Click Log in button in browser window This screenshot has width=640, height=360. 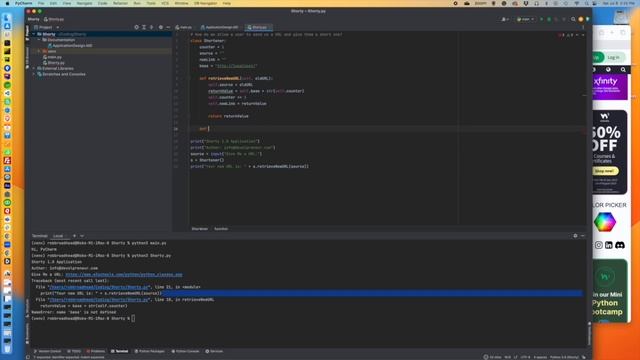pyautogui.click(x=613, y=57)
